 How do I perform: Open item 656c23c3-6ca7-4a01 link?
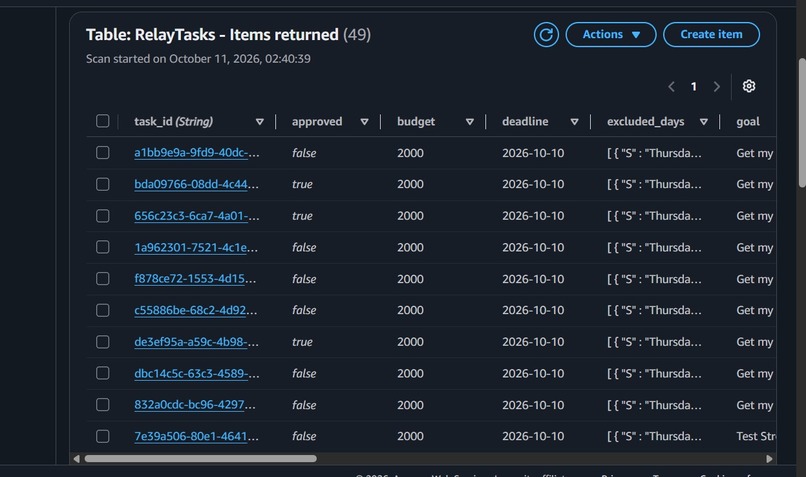[196, 216]
